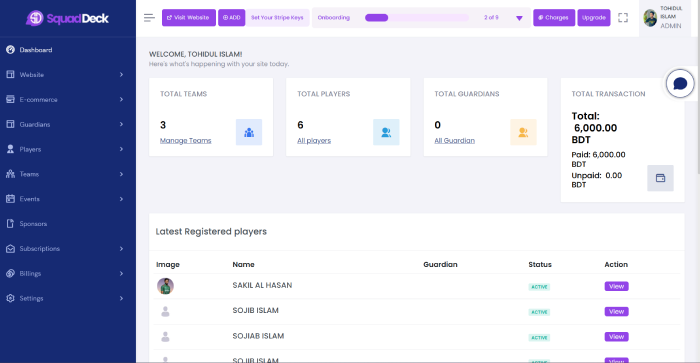The width and height of the screenshot is (700, 363).
Task: Open the Onboarding dropdown arrow
Action: pyautogui.click(x=519, y=18)
